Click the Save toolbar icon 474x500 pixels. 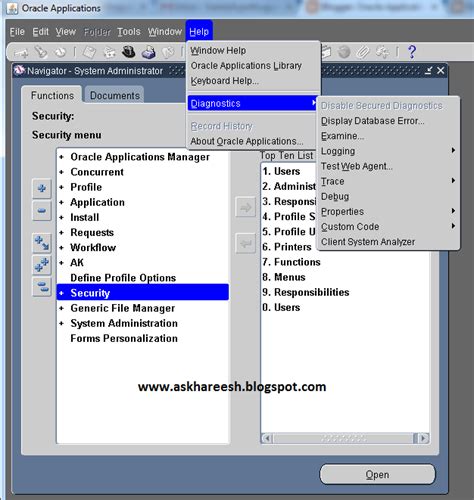[x=89, y=52]
